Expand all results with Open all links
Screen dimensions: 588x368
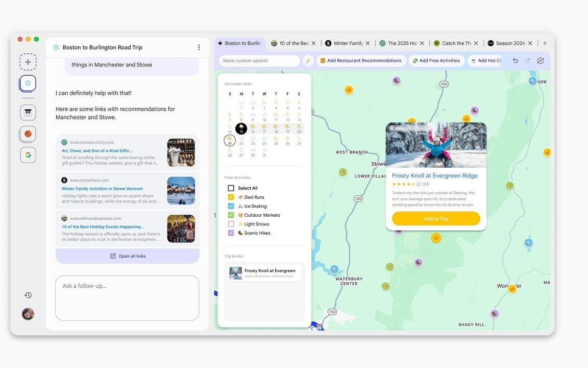click(x=128, y=256)
